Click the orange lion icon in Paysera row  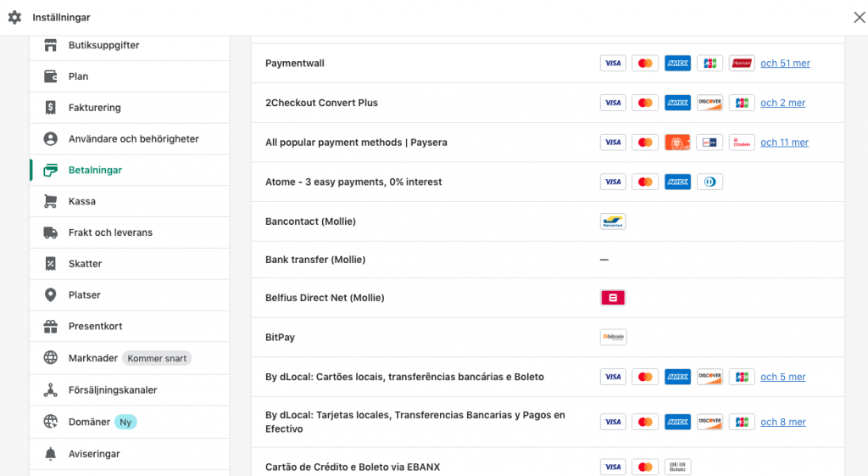point(677,143)
